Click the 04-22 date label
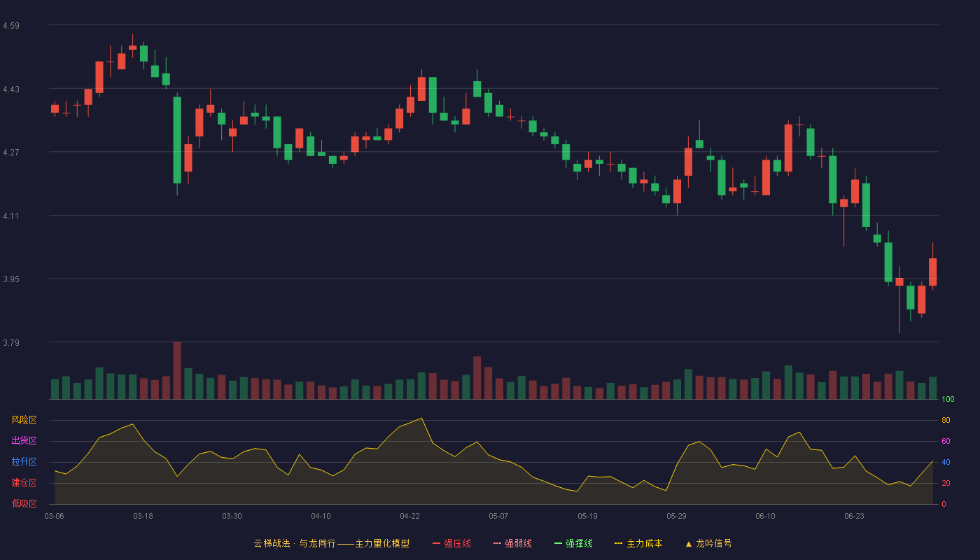This screenshot has height=560, width=980. point(409,516)
